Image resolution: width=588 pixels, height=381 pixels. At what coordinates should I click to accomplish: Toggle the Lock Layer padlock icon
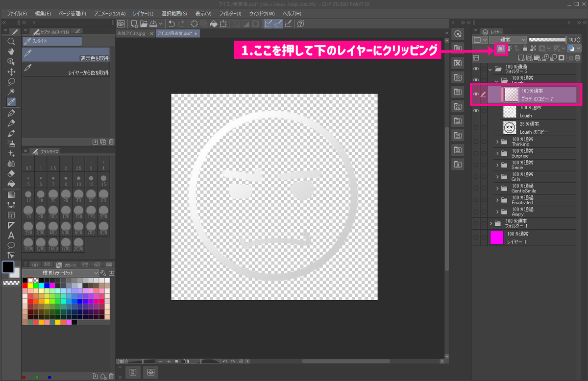[x=525, y=48]
